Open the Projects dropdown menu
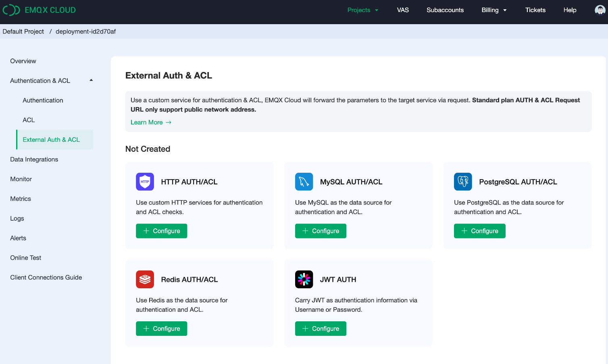608x364 pixels. click(362, 10)
